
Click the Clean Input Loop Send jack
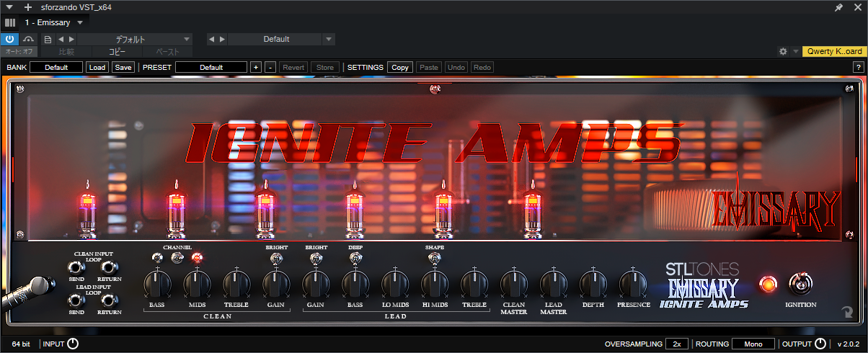(x=76, y=267)
